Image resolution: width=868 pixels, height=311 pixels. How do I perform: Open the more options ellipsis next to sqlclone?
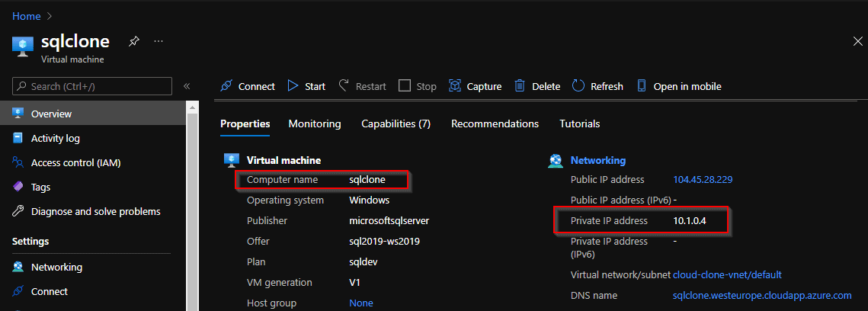(159, 41)
